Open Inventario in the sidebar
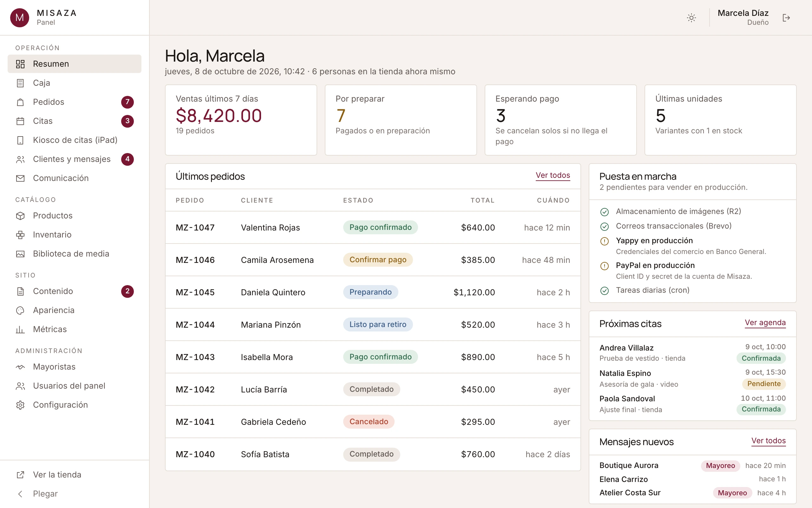 (x=75, y=235)
